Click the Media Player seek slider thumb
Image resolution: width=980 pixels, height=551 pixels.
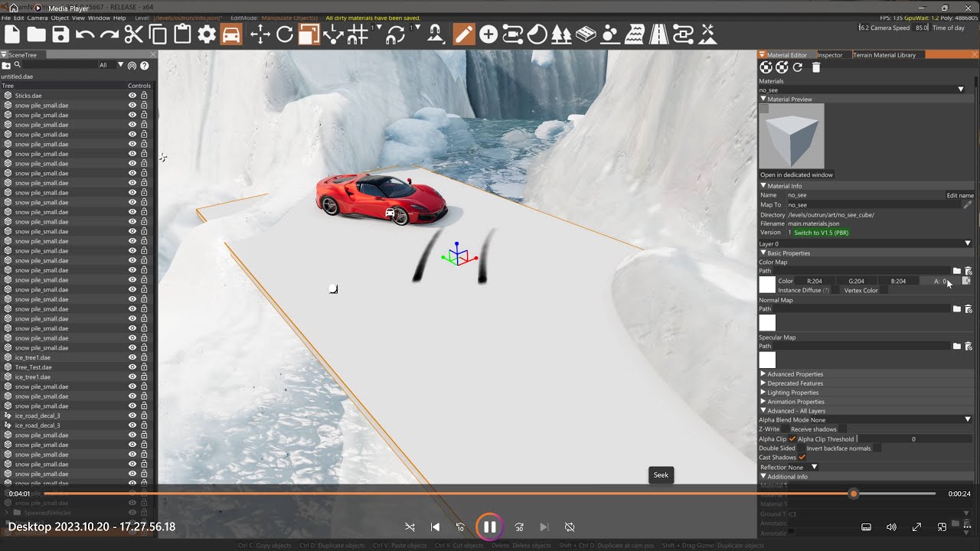click(x=854, y=494)
